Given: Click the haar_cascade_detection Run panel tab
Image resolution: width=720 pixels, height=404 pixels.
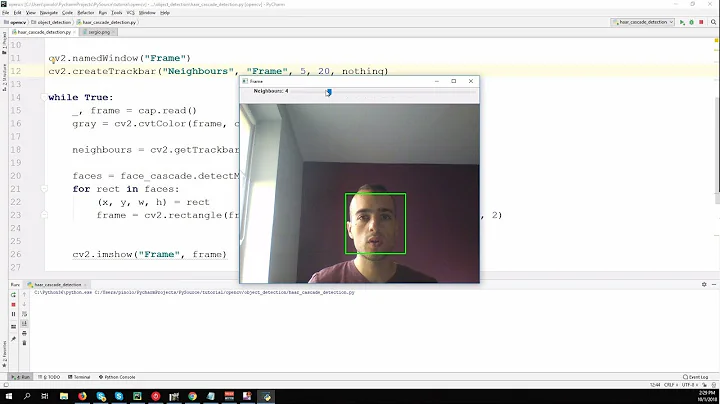Looking at the screenshot, I should point(57,285).
